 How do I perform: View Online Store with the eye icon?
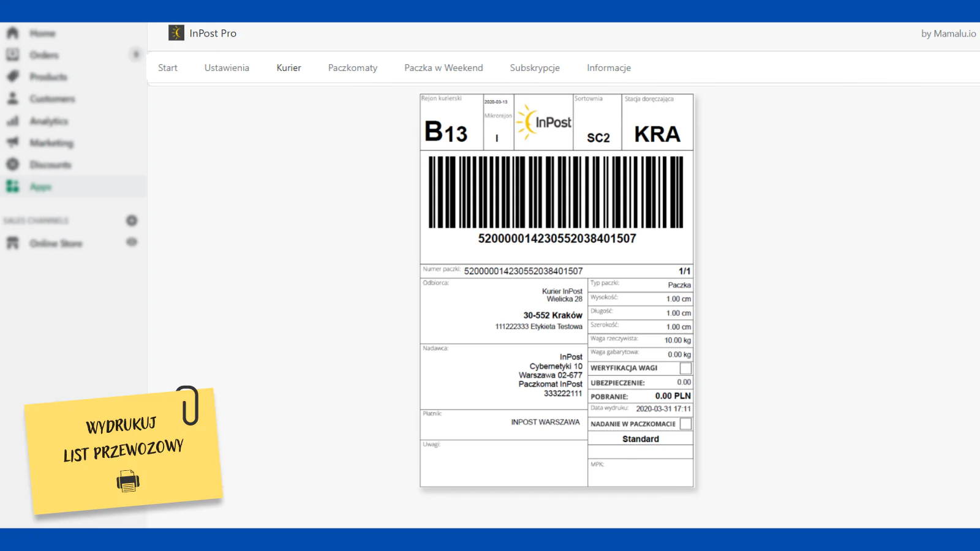tap(132, 242)
